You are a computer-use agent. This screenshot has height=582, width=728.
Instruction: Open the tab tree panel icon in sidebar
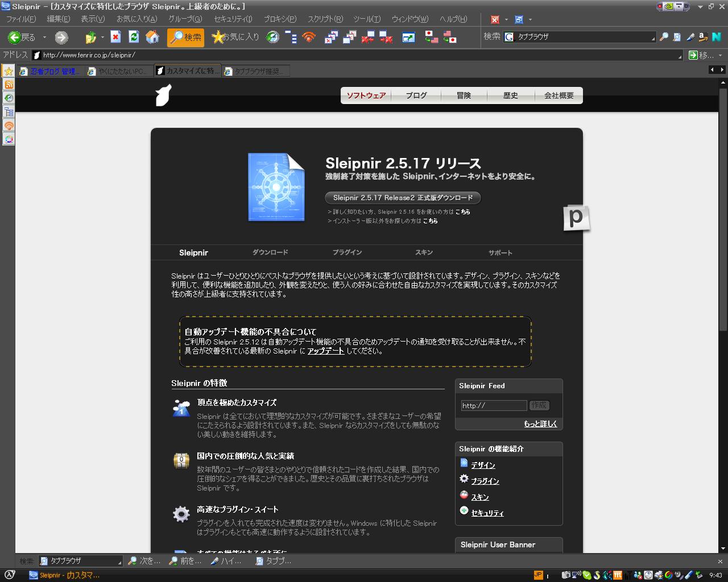pos(9,112)
